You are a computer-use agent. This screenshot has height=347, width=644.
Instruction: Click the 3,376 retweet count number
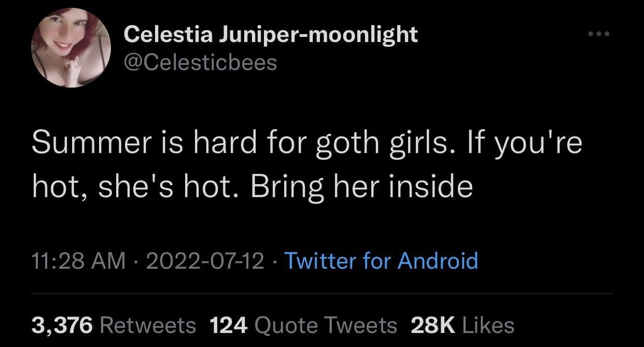[62, 325]
